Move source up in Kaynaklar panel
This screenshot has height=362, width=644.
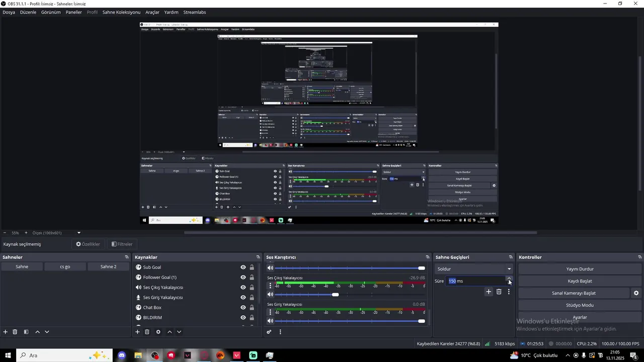click(170, 332)
